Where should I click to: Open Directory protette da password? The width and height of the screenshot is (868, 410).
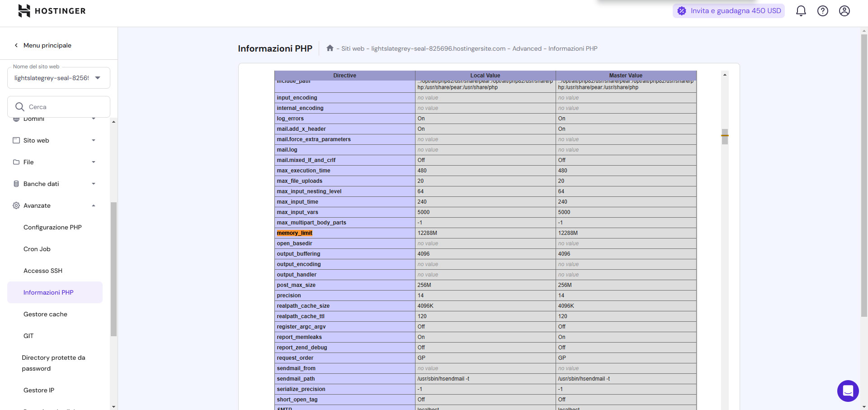click(x=53, y=363)
